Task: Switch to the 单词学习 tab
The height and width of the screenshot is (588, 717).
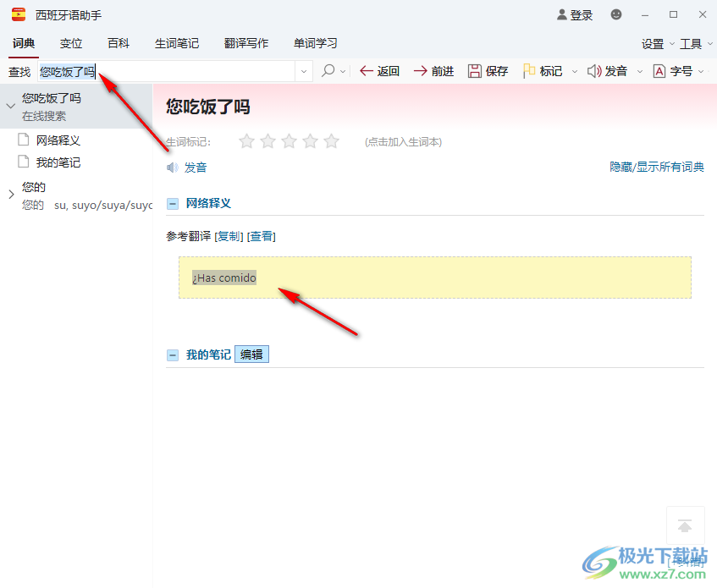Action: click(316, 43)
